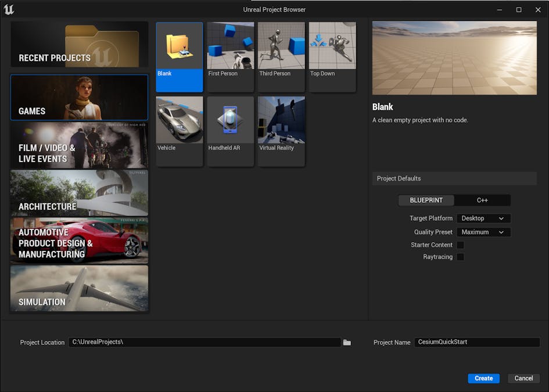Open the Target Platform dropdown
This screenshot has width=549, height=392.
click(483, 218)
